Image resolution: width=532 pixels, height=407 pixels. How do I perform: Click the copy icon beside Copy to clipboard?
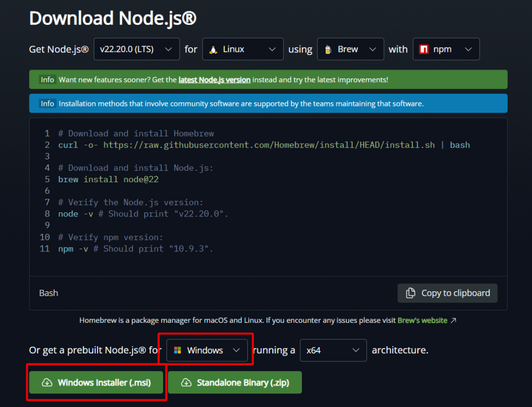(410, 293)
